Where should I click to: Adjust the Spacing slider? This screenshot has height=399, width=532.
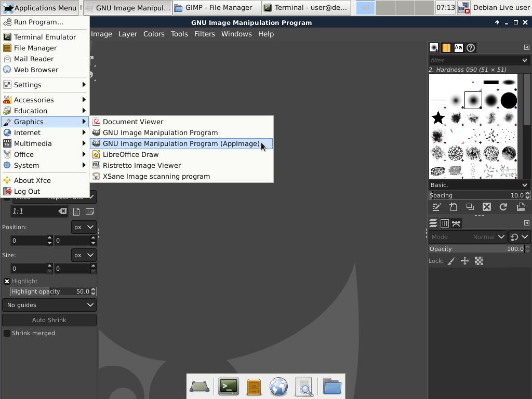click(x=476, y=195)
